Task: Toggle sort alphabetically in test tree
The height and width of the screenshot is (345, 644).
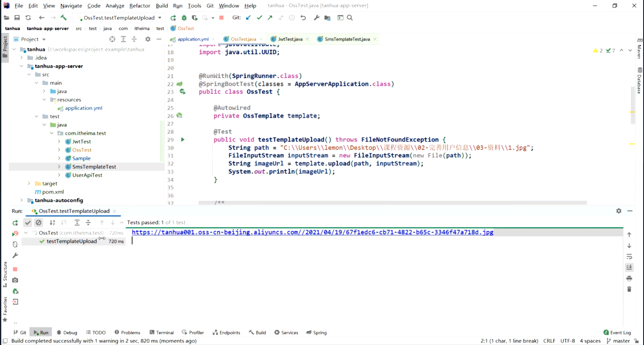Action: [x=52, y=223]
